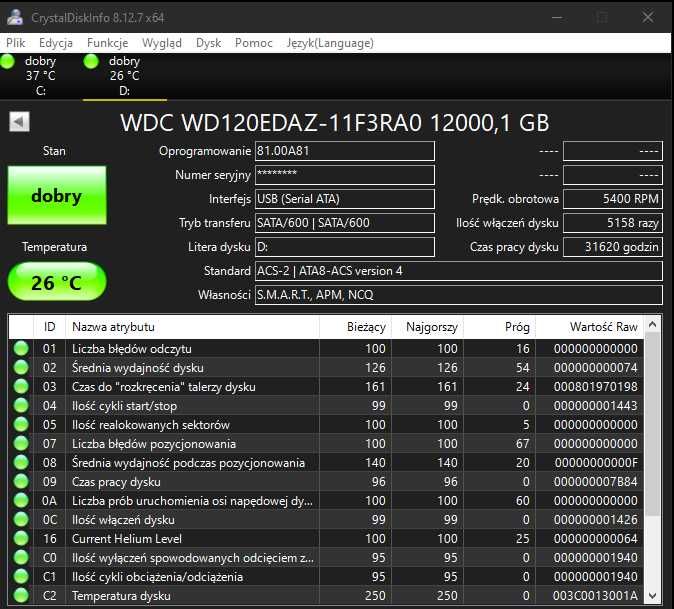
Task: Click status dot of attribute C0 row
Action: (x=21, y=557)
